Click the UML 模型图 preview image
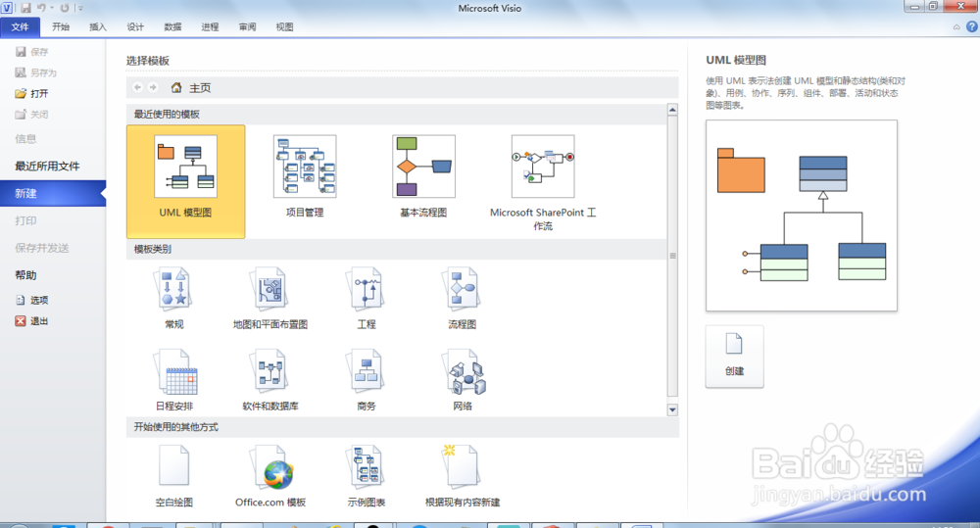The image size is (980, 528). (x=802, y=216)
